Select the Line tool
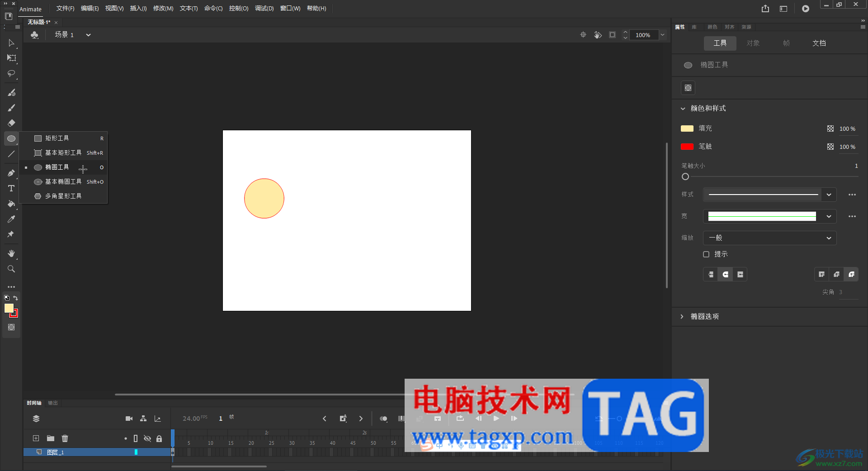The height and width of the screenshot is (471, 868). coord(11,154)
